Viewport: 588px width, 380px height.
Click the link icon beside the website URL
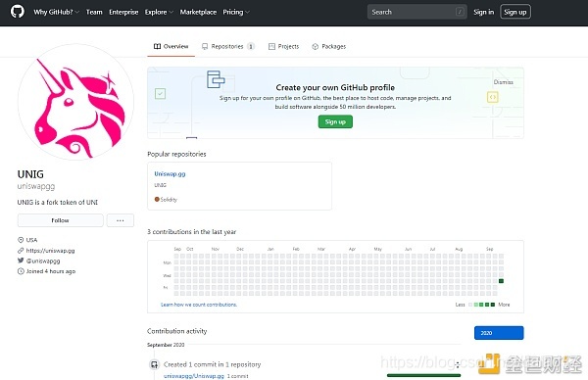(21, 251)
